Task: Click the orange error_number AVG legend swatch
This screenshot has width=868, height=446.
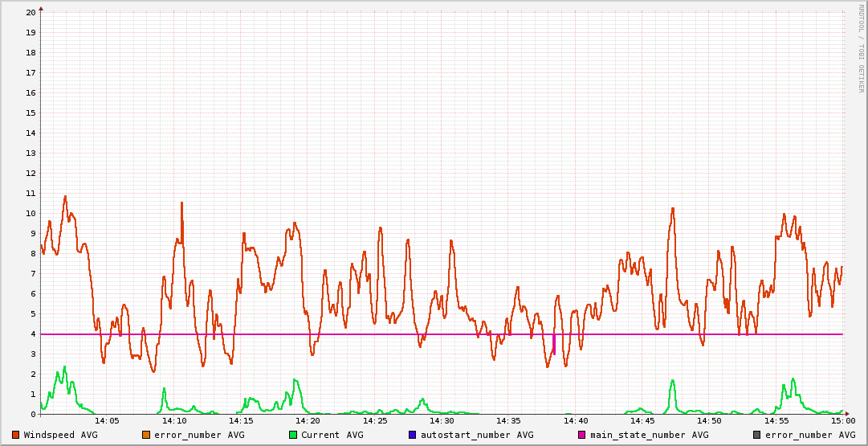Action: 146,436
